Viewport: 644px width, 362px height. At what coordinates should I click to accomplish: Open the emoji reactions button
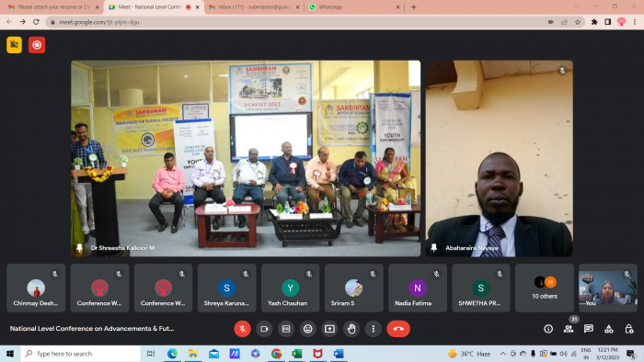point(307,329)
